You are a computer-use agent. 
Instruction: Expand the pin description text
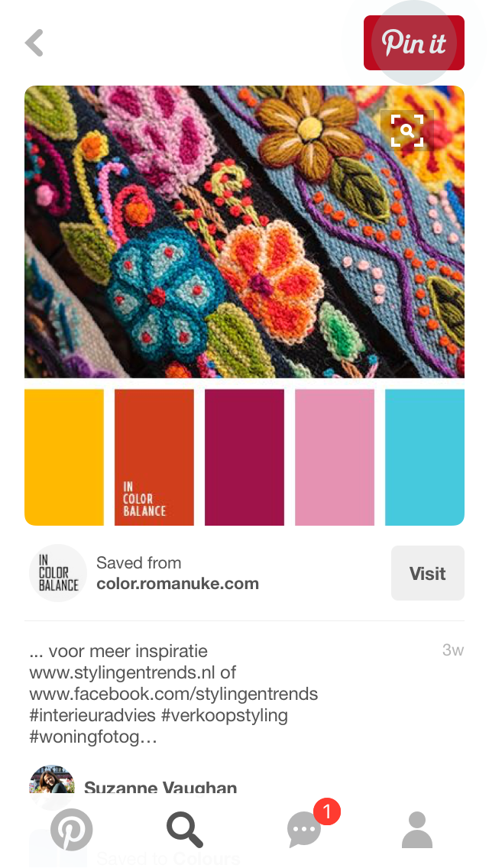point(173,694)
